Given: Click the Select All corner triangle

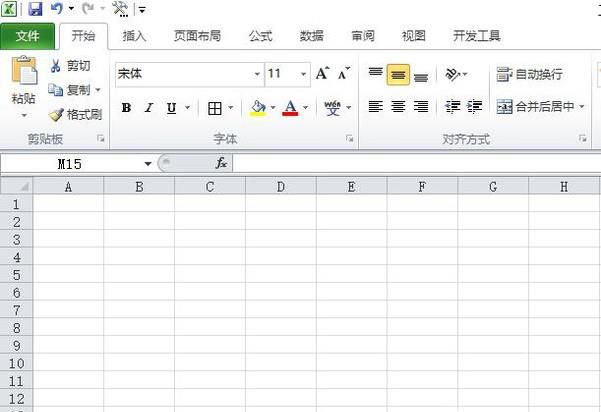Looking at the screenshot, I should tap(16, 186).
